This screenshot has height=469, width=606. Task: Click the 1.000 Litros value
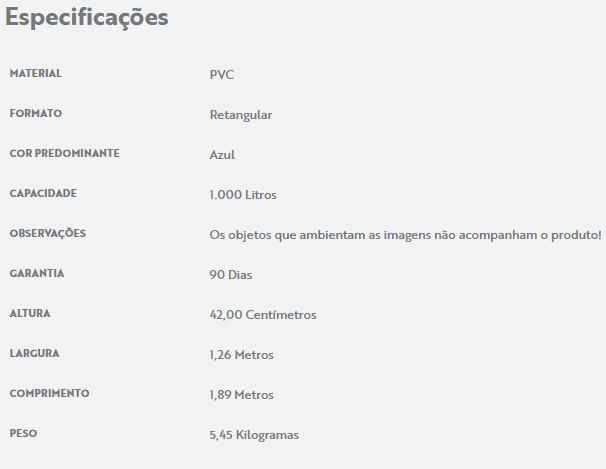pos(243,195)
